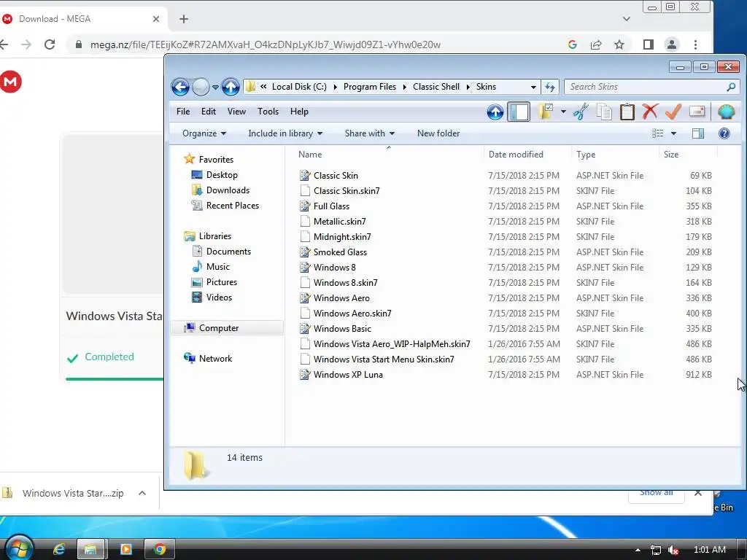Expand Include in library dropdown

285,133
